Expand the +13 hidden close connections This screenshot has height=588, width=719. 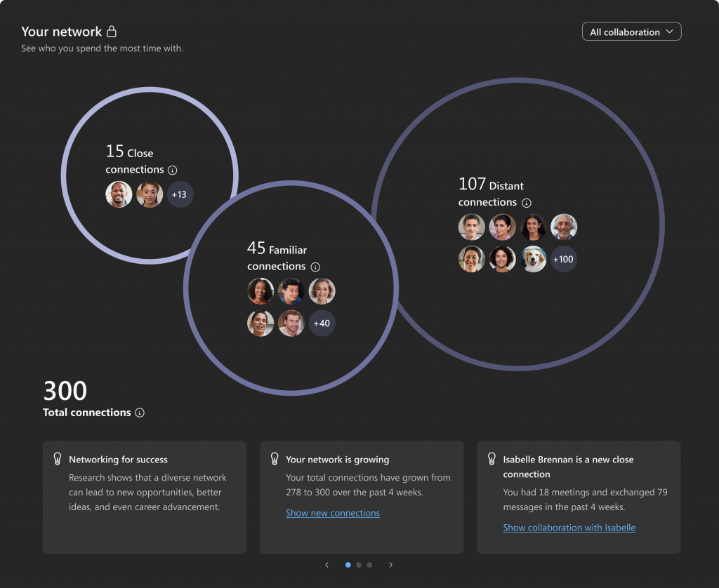180,194
